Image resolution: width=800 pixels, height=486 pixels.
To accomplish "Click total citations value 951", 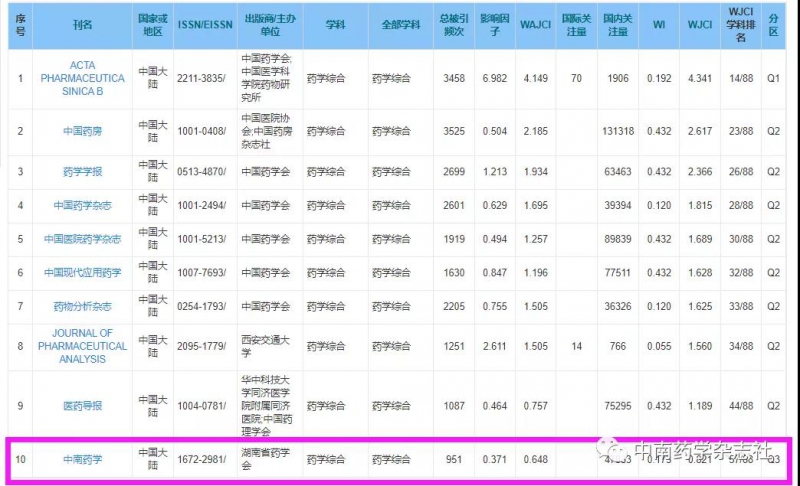I will pyautogui.click(x=454, y=459).
